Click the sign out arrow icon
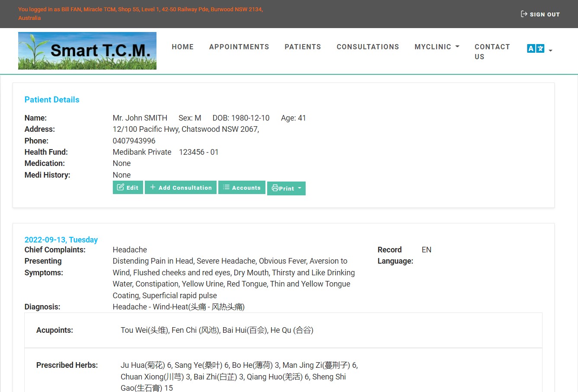Image resolution: width=578 pixels, height=392 pixels. 524,14
